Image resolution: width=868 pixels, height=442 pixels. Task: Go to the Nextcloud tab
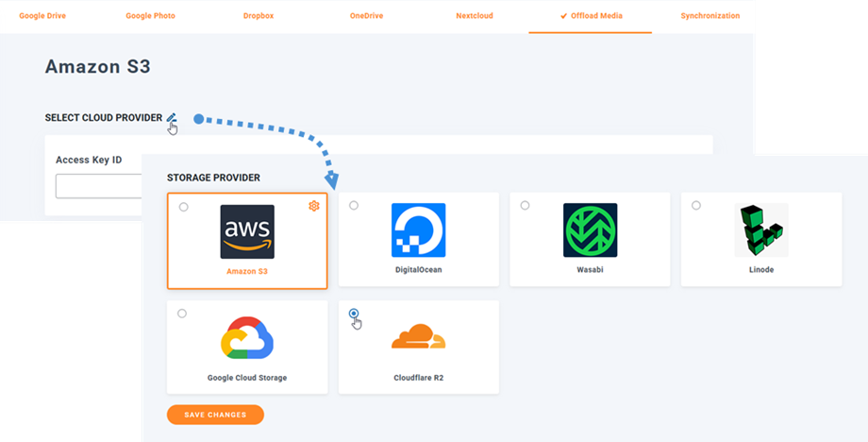coord(475,16)
